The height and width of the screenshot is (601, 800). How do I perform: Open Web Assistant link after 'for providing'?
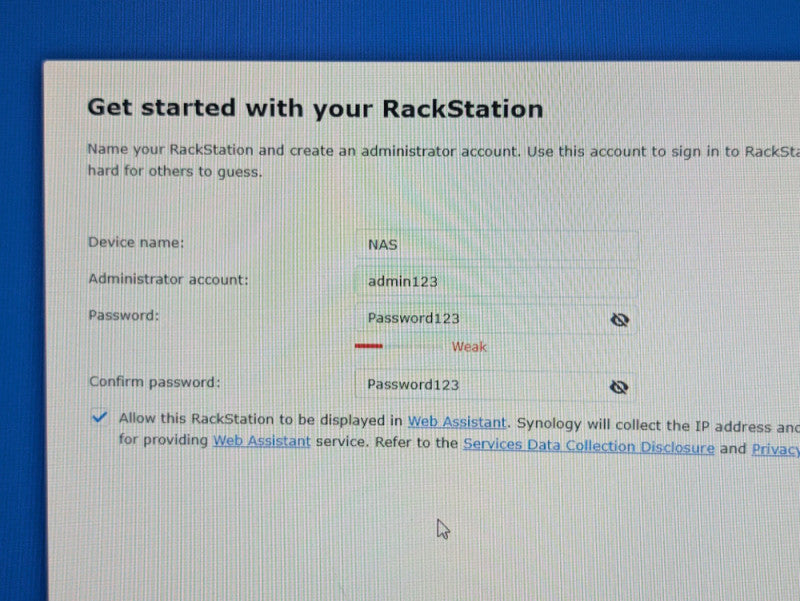262,440
